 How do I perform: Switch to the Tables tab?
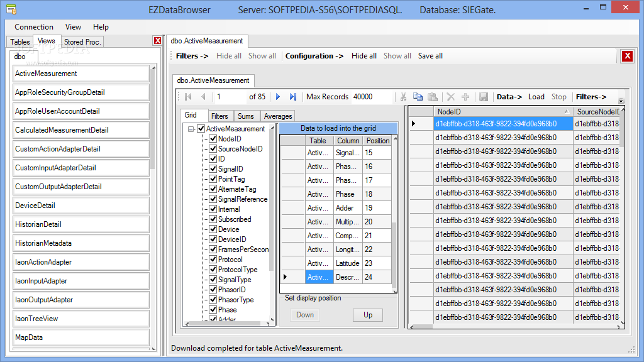pos(19,42)
